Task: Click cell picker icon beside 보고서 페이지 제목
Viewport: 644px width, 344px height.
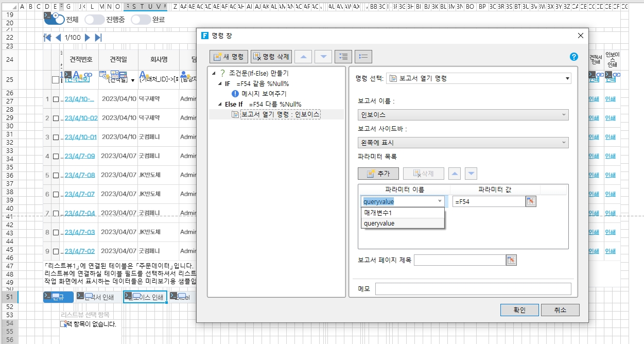Action: coord(511,260)
